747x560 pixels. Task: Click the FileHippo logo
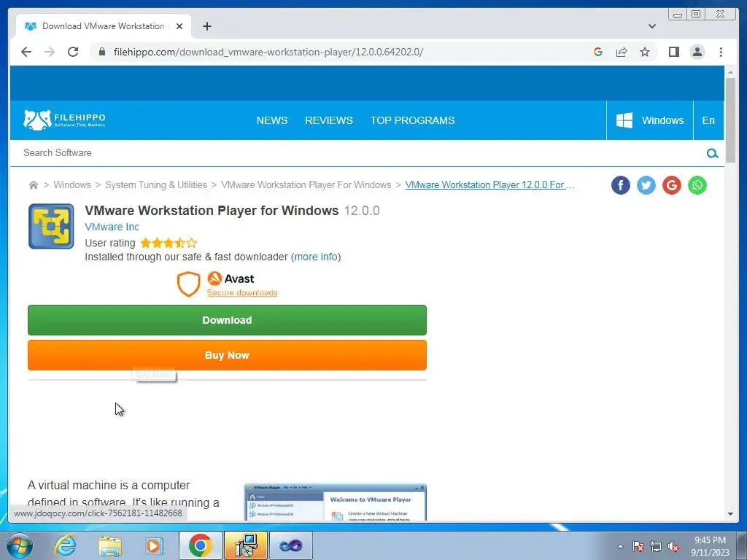64,120
